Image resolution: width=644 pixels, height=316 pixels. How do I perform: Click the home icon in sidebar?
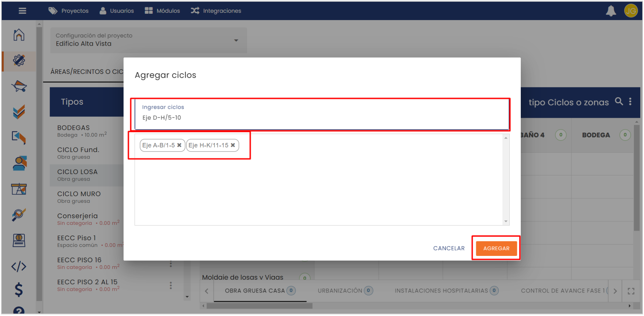(x=19, y=35)
